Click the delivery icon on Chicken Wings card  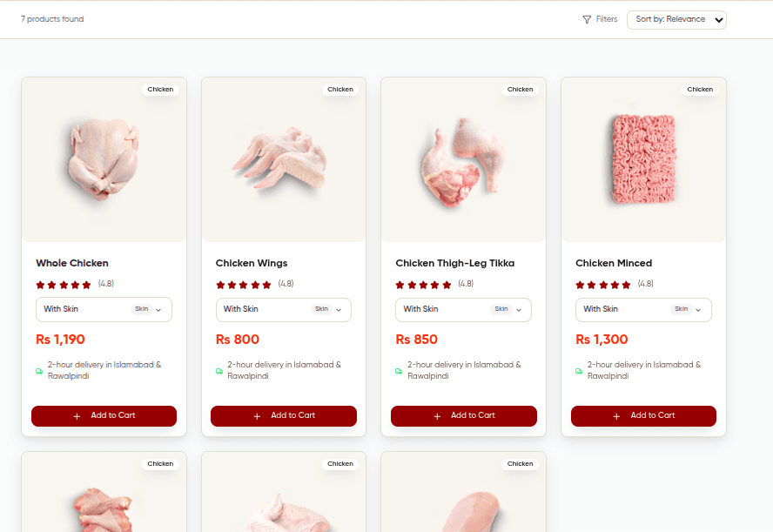[218, 370]
